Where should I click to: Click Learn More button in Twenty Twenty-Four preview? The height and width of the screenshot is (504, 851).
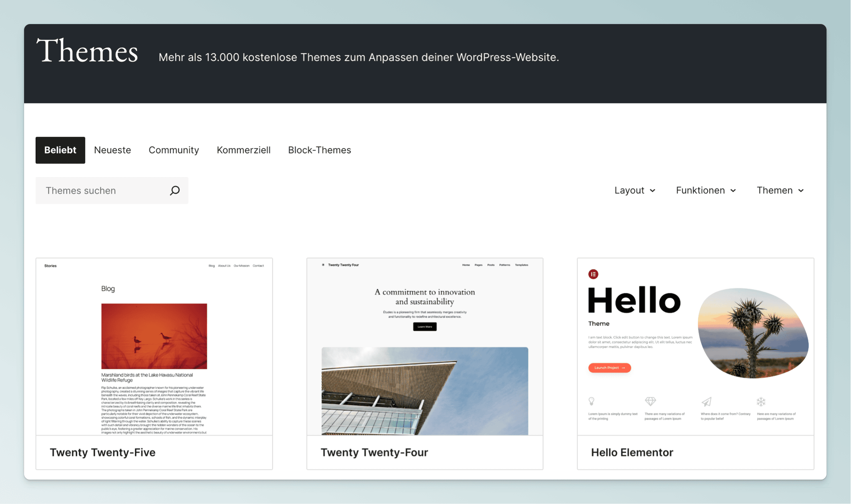pyautogui.click(x=425, y=327)
